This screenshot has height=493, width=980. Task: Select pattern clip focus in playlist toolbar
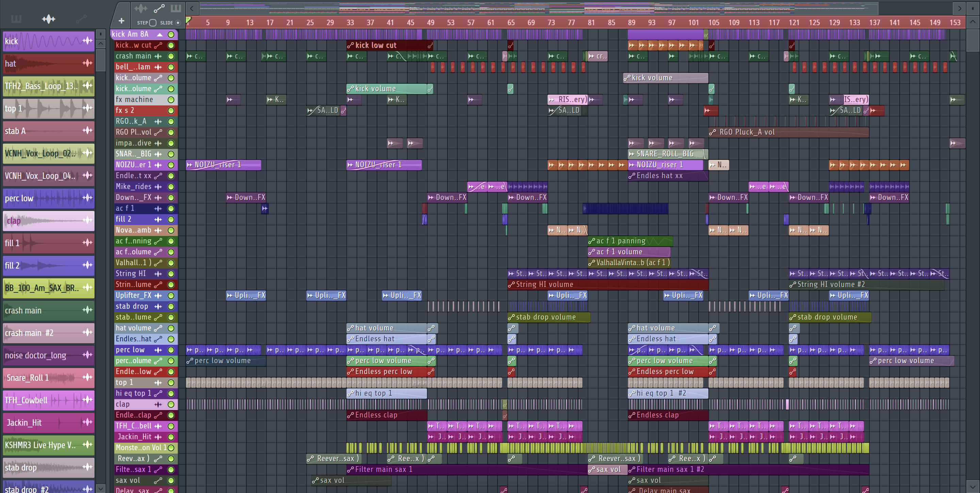pyautogui.click(x=176, y=8)
